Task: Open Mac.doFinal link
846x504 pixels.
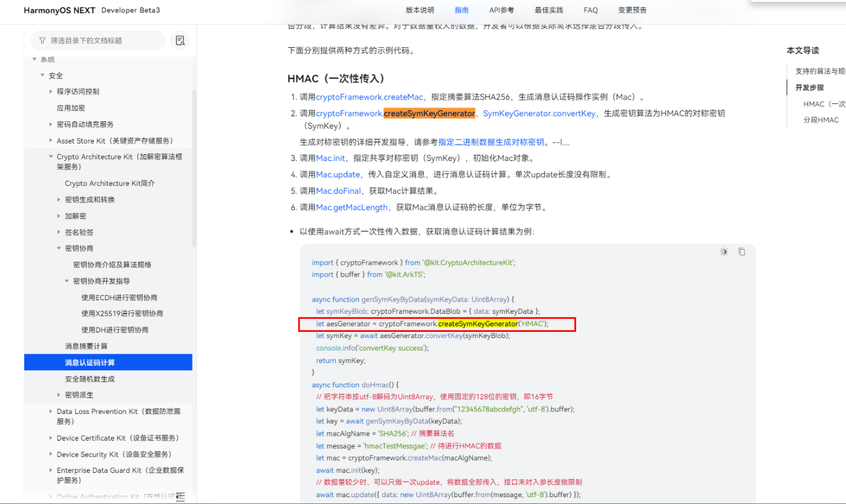Action: tap(338, 191)
